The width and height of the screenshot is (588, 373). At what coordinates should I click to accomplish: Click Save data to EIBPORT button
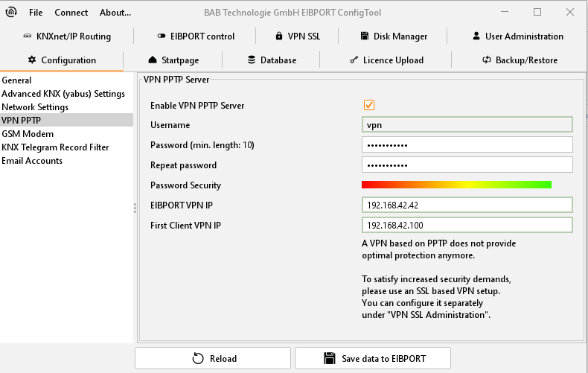[x=372, y=358]
